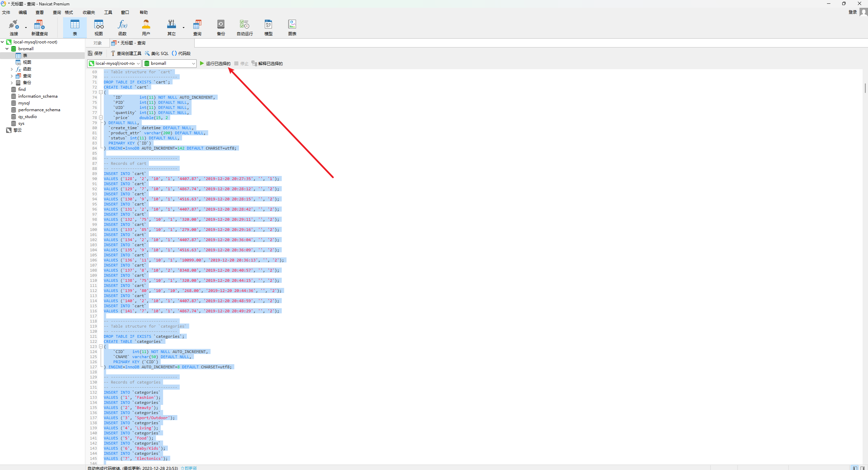Expand the 函数 tree node
Screen dimensions: 868x470
coord(12,69)
